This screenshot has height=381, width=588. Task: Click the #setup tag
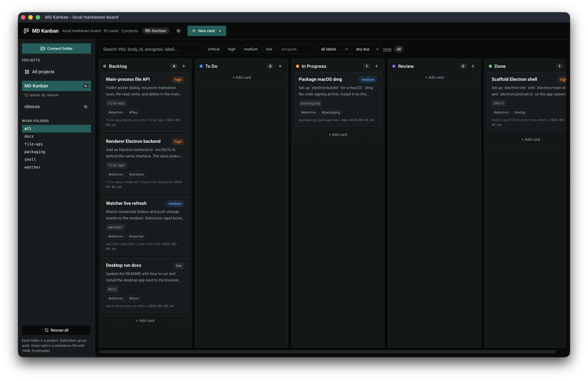click(520, 112)
